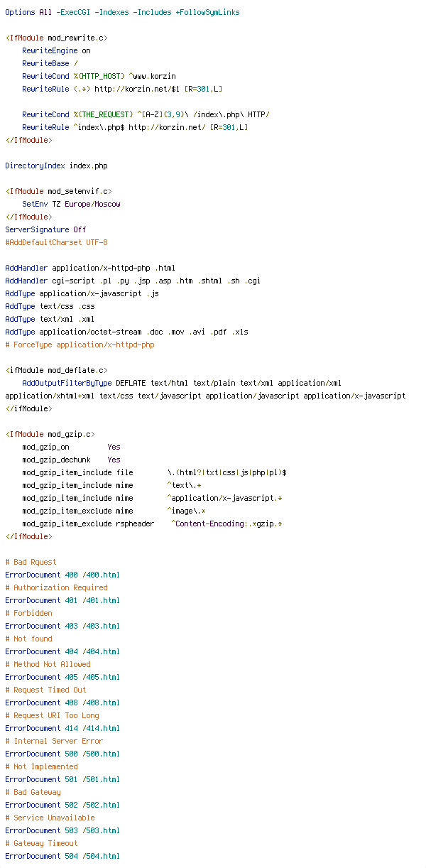This screenshot has width=426, height=868.
Task: Click the DirectoryIndex index.php line
Action: coord(56,166)
